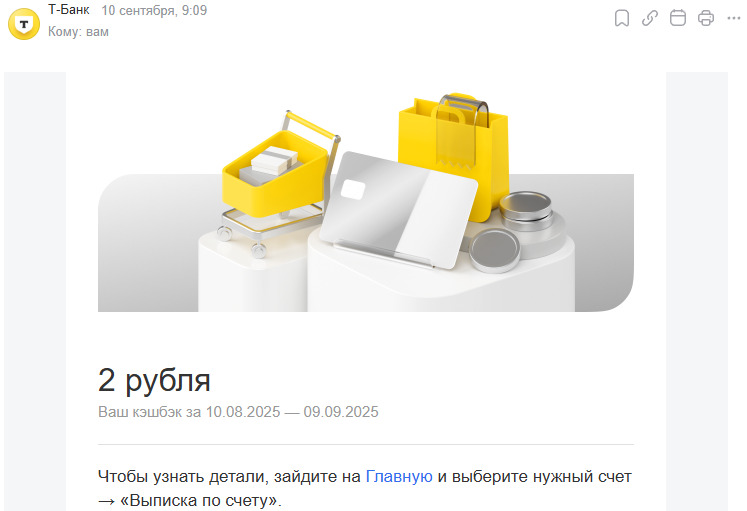
Task: Click the stacked silver coins in the banner
Action: (526, 211)
